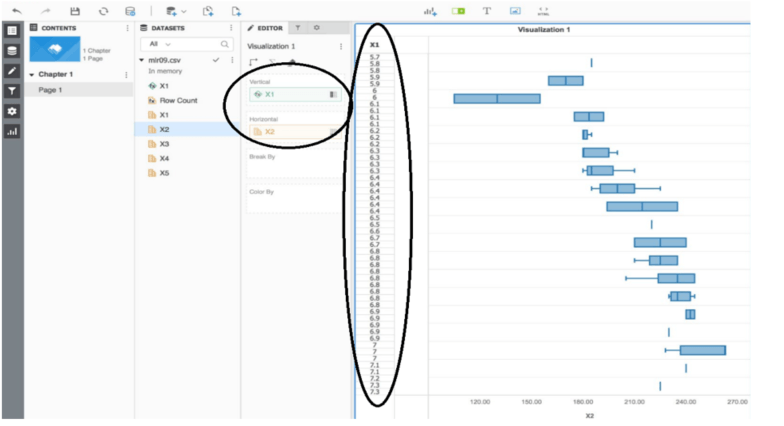Click the undo arrow in the toolbar
This screenshot has height=426, width=784.
pyautogui.click(x=17, y=10)
